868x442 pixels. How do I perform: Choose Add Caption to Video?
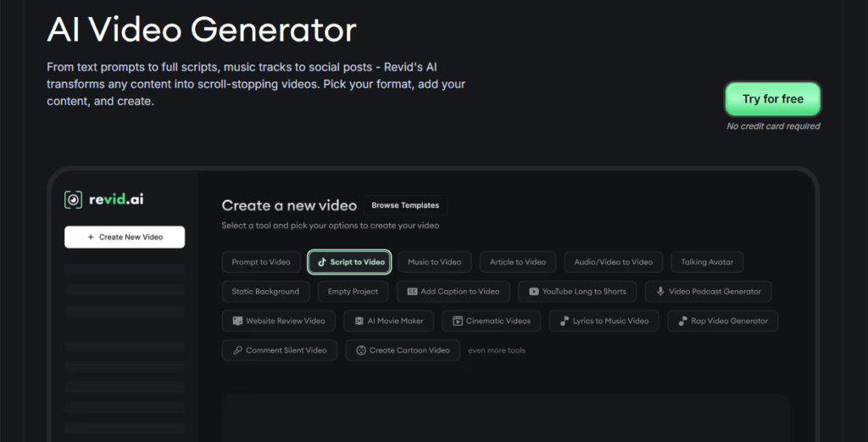[x=453, y=291]
